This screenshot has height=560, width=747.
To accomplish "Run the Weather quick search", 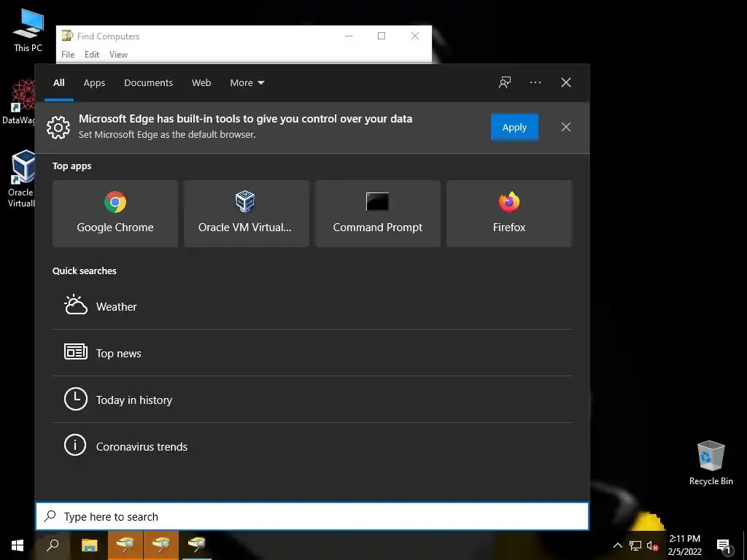I will coord(312,306).
